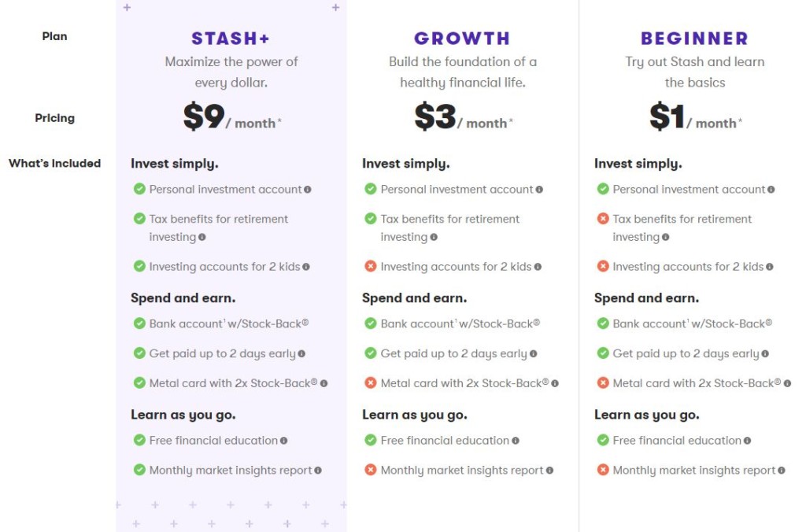Open info for Stash+ Investing accounts for 2 kids

coord(306,267)
